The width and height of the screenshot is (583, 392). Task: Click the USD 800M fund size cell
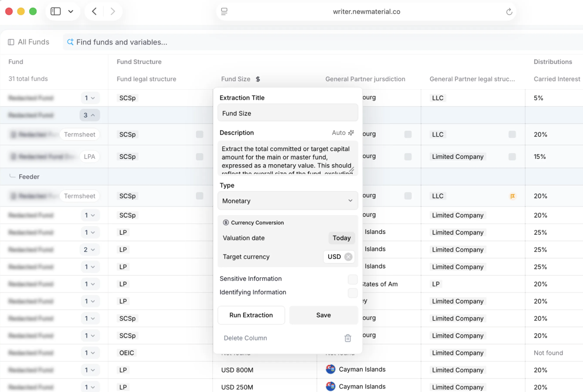click(237, 370)
